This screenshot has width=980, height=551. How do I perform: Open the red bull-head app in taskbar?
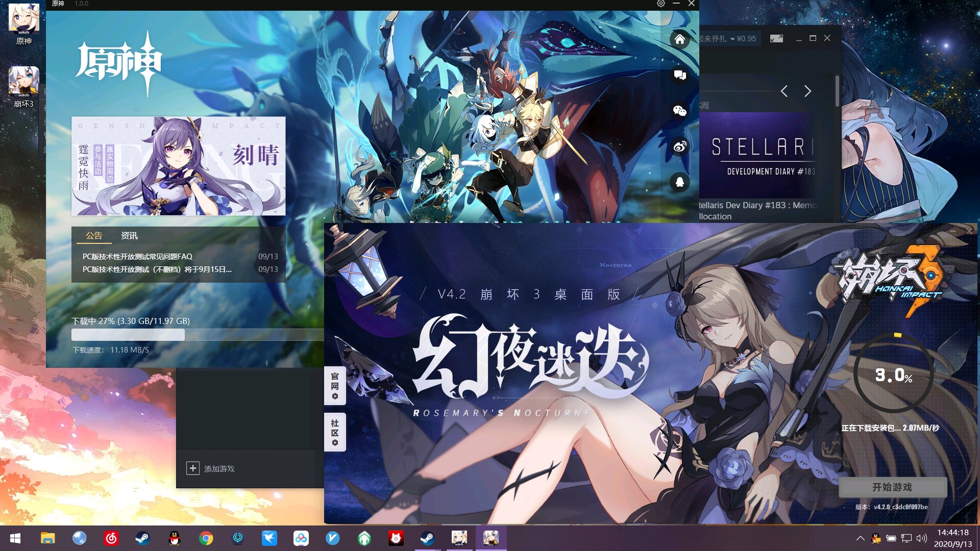pyautogui.click(x=396, y=538)
